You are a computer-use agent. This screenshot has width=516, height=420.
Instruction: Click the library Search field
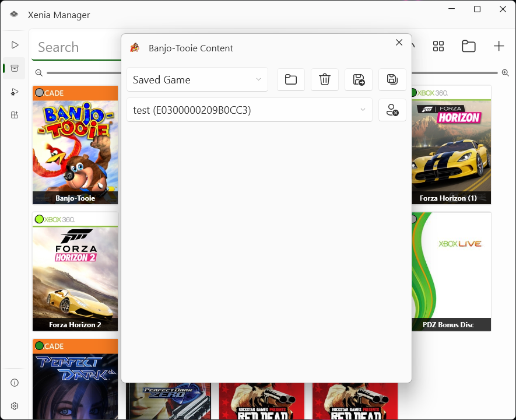[x=76, y=47]
